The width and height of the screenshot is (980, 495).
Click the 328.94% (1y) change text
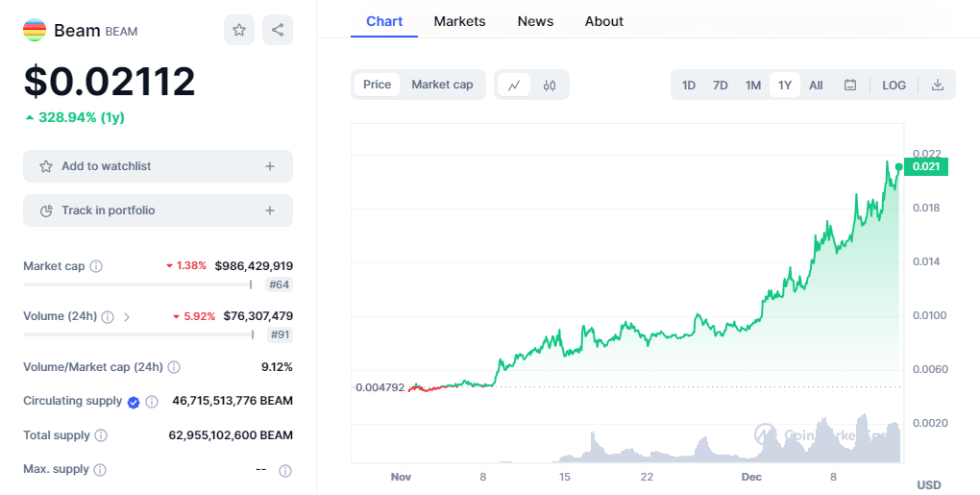pos(82,117)
